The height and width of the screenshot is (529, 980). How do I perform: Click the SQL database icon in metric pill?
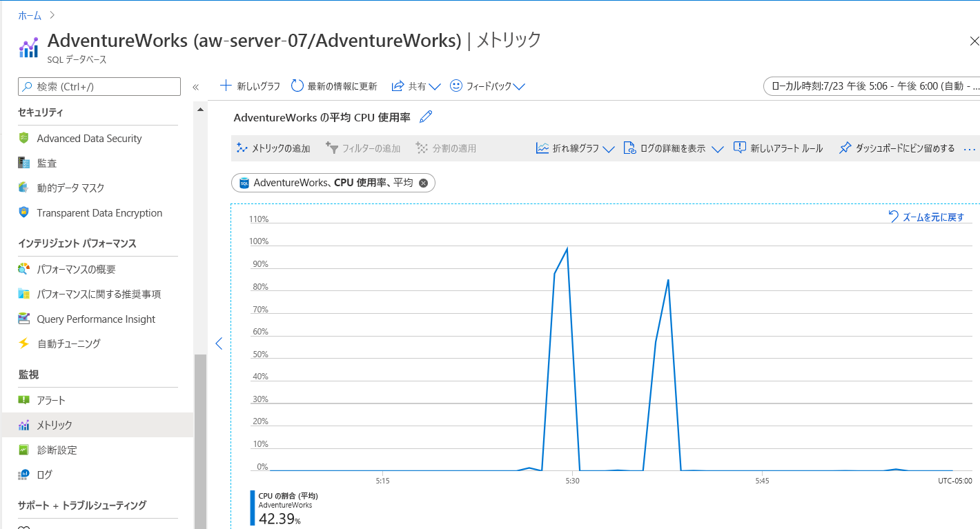point(244,183)
